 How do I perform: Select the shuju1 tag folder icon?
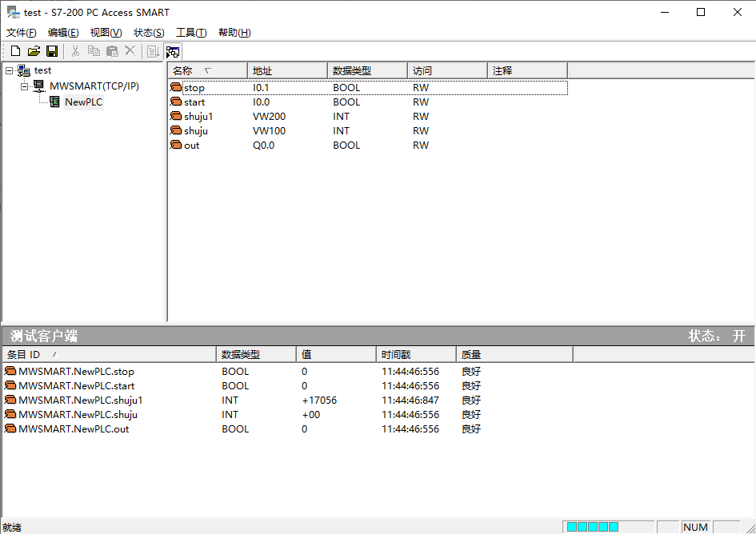point(176,116)
